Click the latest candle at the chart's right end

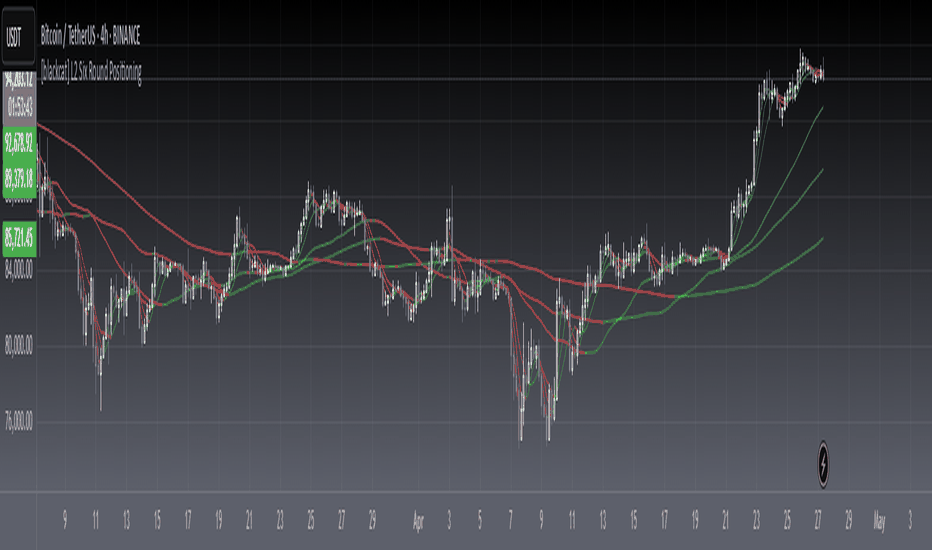tap(822, 71)
